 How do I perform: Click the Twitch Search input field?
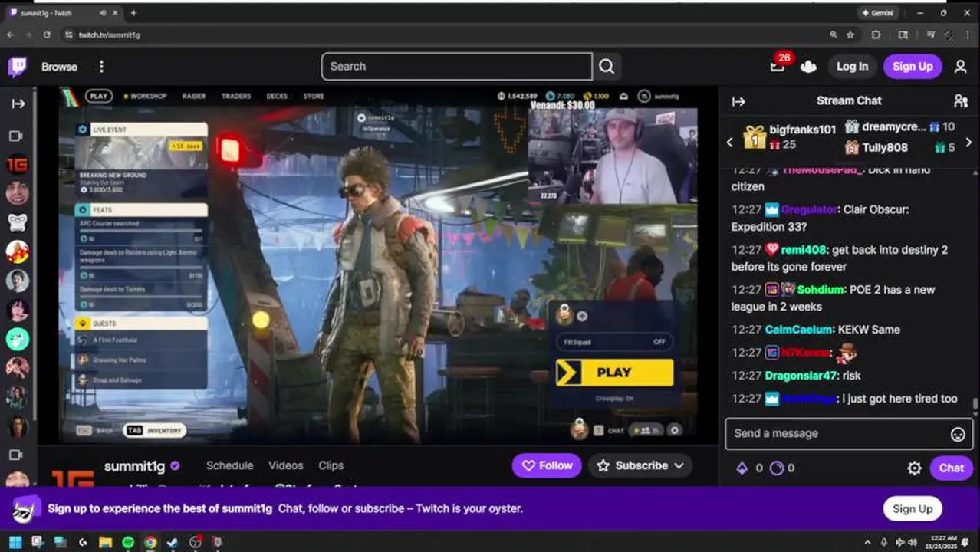coord(456,67)
